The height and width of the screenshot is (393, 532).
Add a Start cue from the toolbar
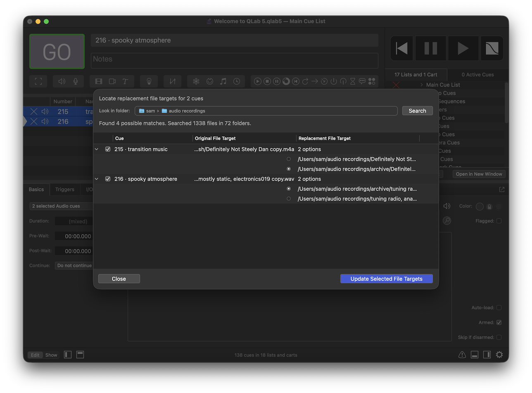258,81
